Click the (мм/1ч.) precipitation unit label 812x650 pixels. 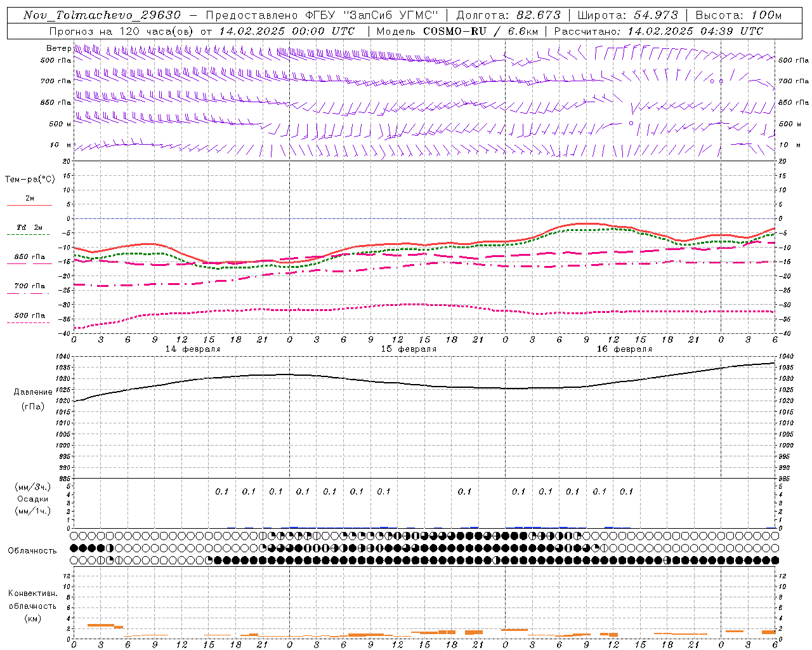(x=33, y=511)
